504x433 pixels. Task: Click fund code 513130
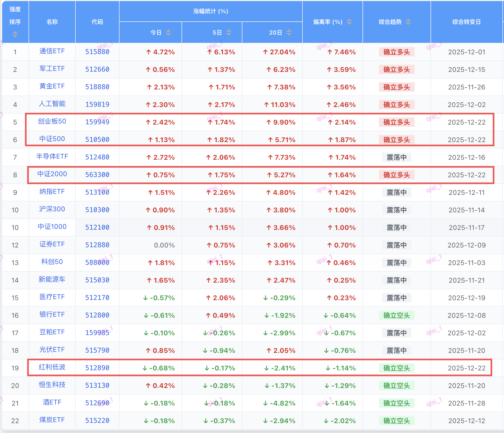point(97,386)
